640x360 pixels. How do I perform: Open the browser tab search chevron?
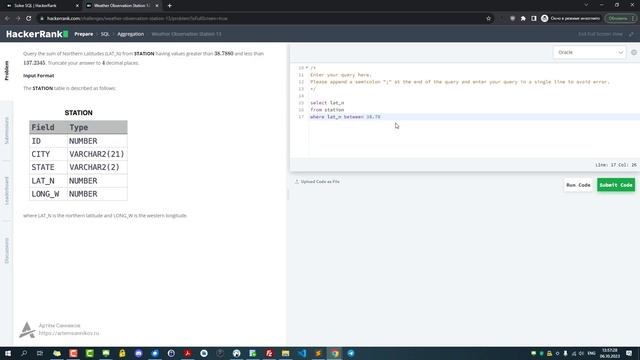coord(586,5)
